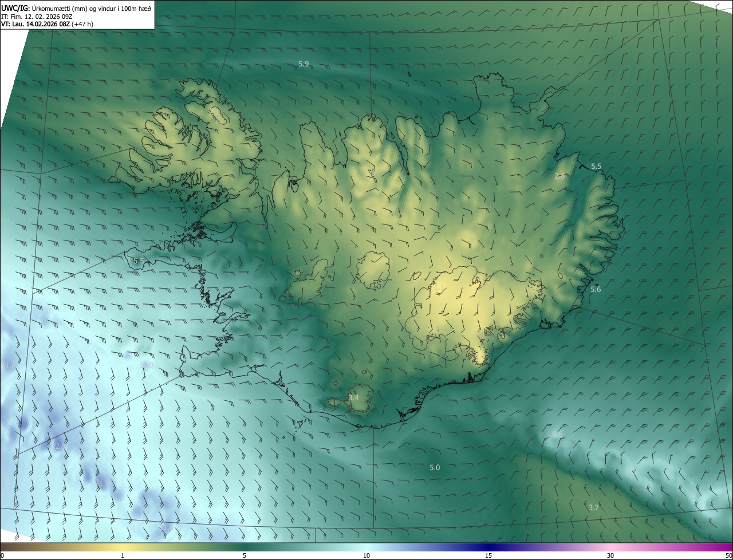
Task: Select the '30' tick on the color scale
Action: point(610,556)
